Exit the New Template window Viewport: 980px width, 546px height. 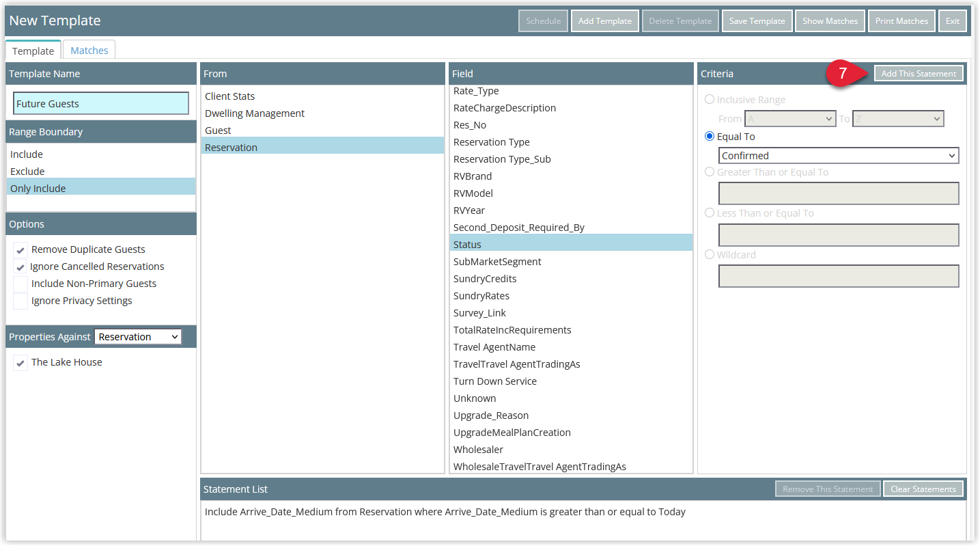point(953,21)
